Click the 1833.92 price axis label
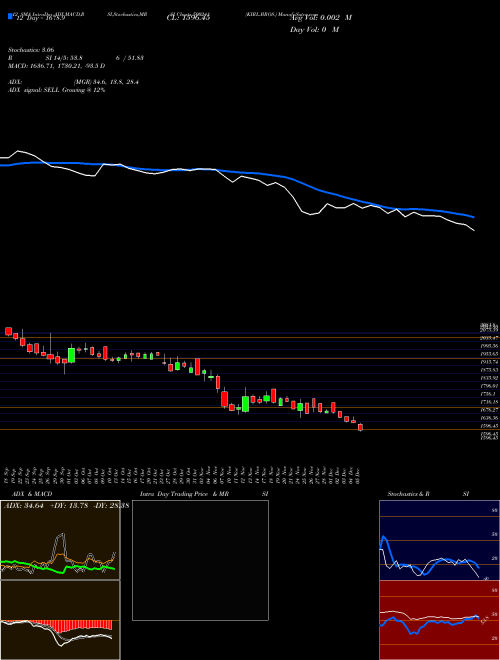This screenshot has width=500, height=660. (x=489, y=378)
